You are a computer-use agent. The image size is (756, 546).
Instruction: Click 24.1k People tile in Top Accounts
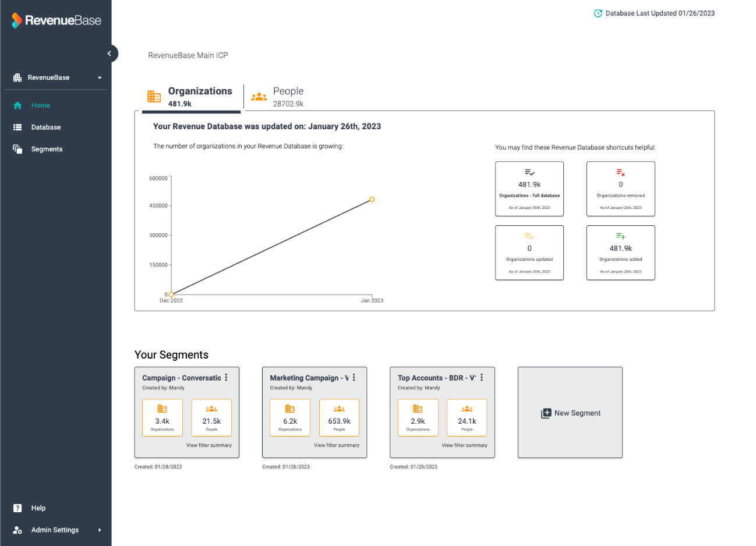(467, 417)
